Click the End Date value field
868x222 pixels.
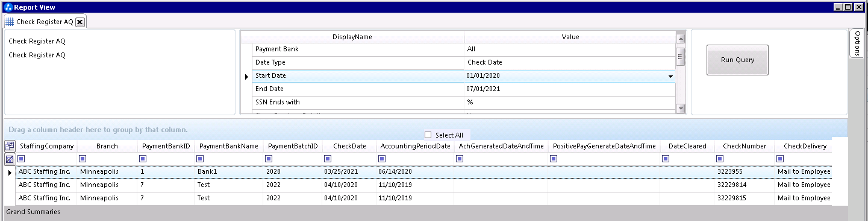tap(570, 89)
